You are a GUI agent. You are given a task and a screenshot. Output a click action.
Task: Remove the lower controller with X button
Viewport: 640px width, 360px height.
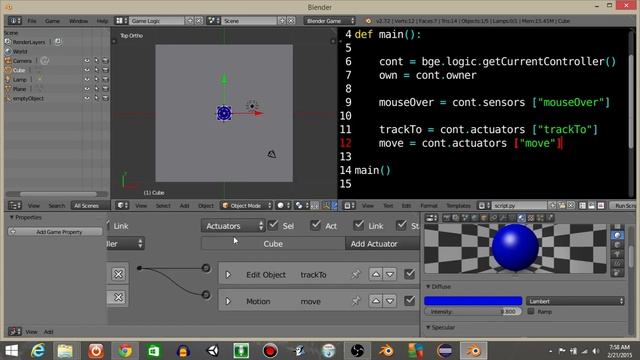click(x=118, y=297)
